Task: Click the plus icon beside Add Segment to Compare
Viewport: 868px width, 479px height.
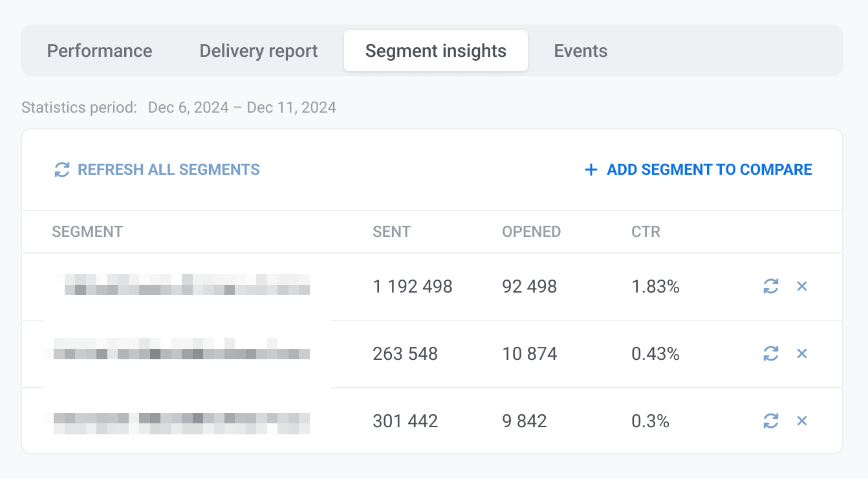Action: 591,170
